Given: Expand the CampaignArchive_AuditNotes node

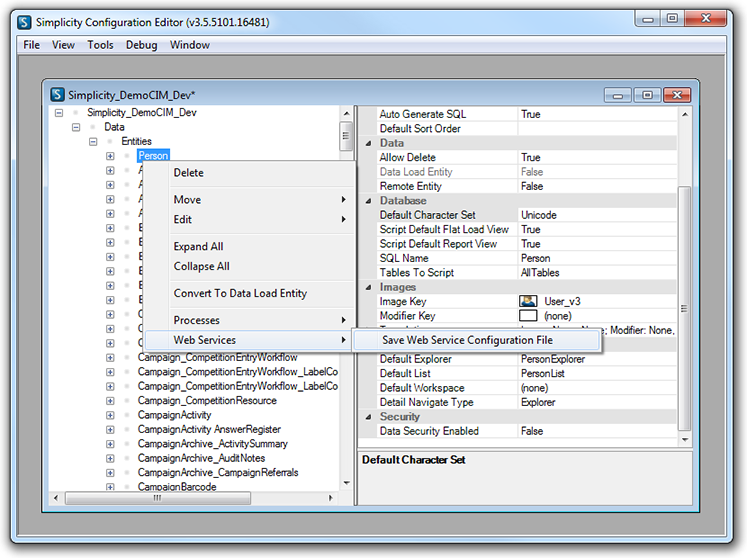Looking at the screenshot, I should point(111,458).
